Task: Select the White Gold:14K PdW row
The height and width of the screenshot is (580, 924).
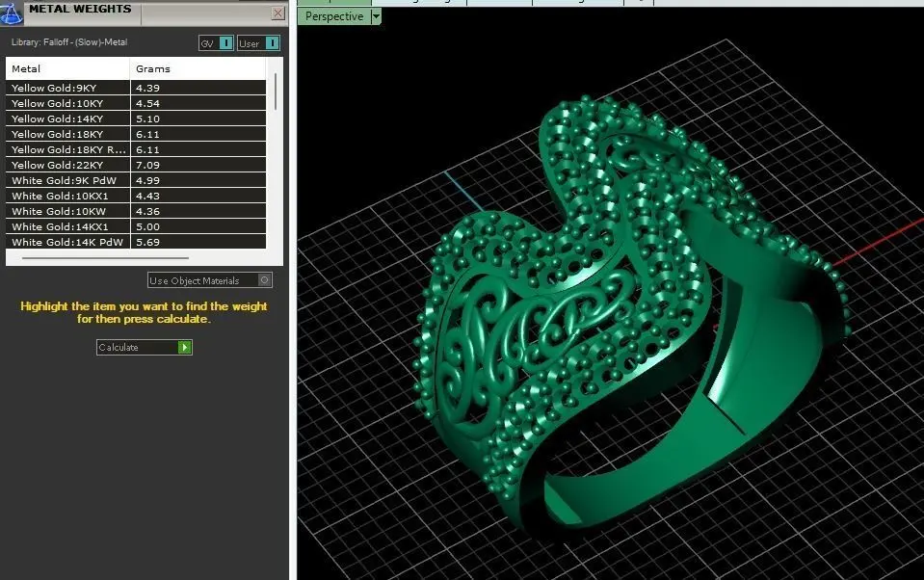Action: coord(136,241)
